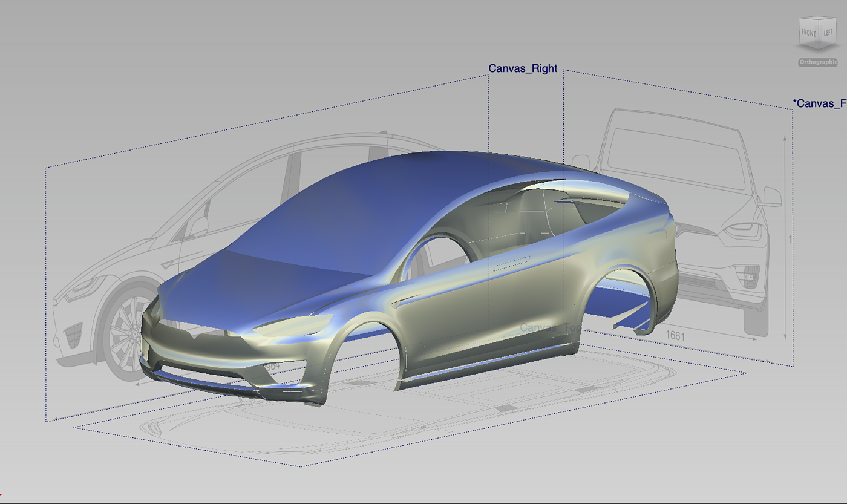Toggle the Orthographic projection button

click(818, 62)
